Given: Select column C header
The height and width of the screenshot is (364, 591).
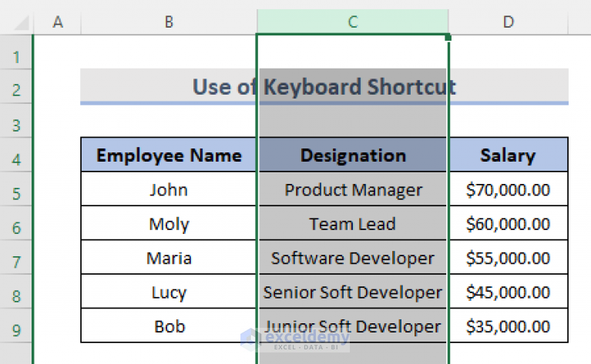Looking at the screenshot, I should pyautogui.click(x=353, y=22).
